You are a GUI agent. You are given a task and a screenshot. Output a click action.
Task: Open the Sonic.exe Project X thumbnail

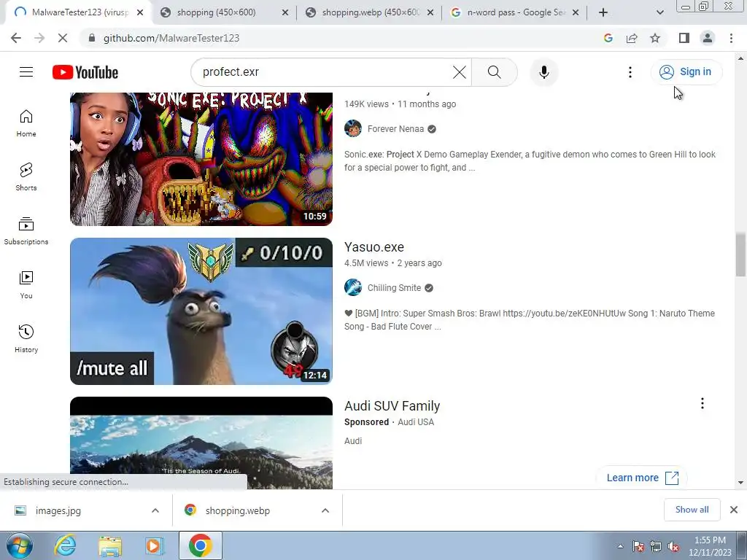pos(201,159)
